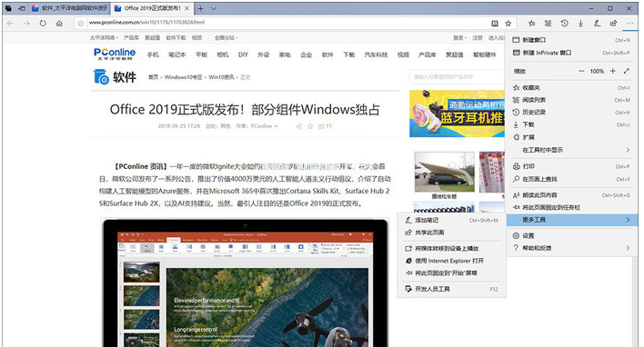Open the tabs you've set aside
This screenshot has width=644, height=347.
(x=8, y=8)
